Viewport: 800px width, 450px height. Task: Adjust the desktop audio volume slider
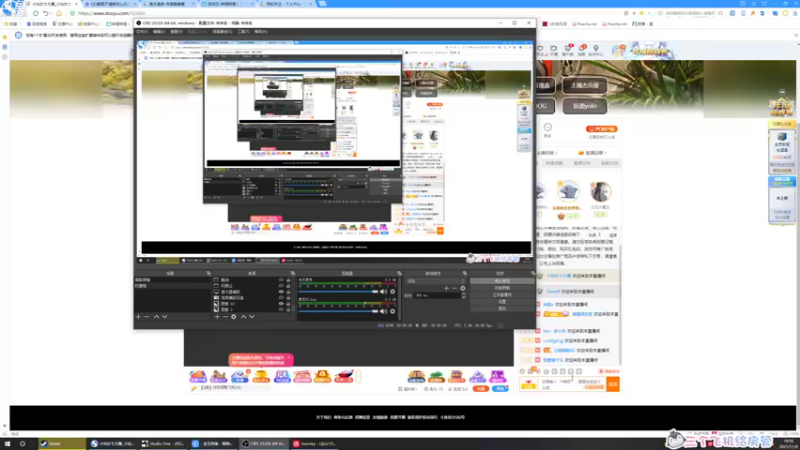point(339,292)
